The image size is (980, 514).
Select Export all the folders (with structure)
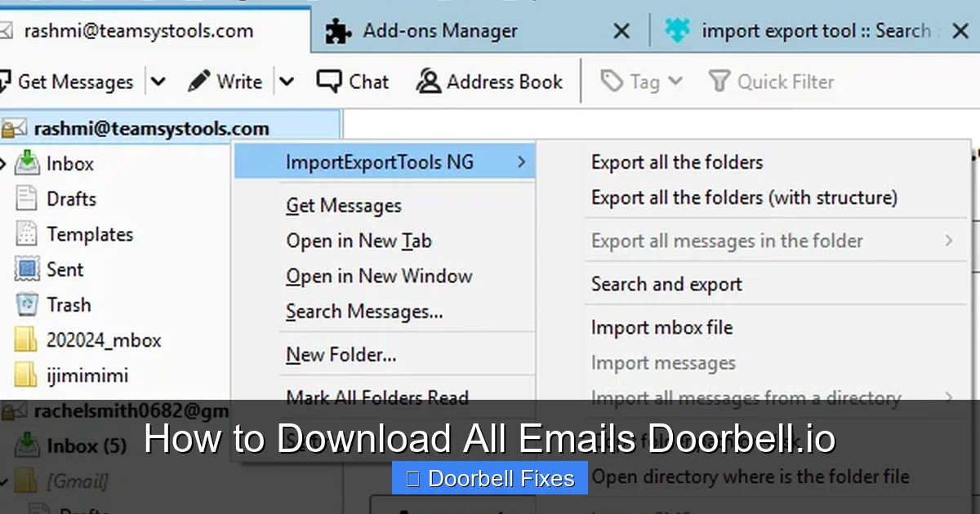(744, 197)
